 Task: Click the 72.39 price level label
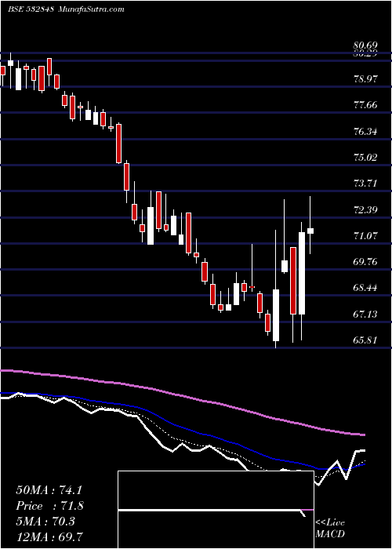365,209
